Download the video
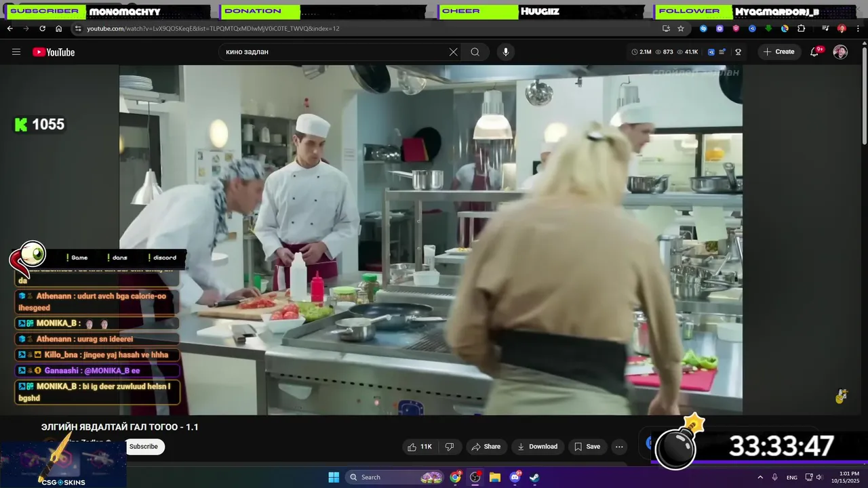 [x=537, y=447]
